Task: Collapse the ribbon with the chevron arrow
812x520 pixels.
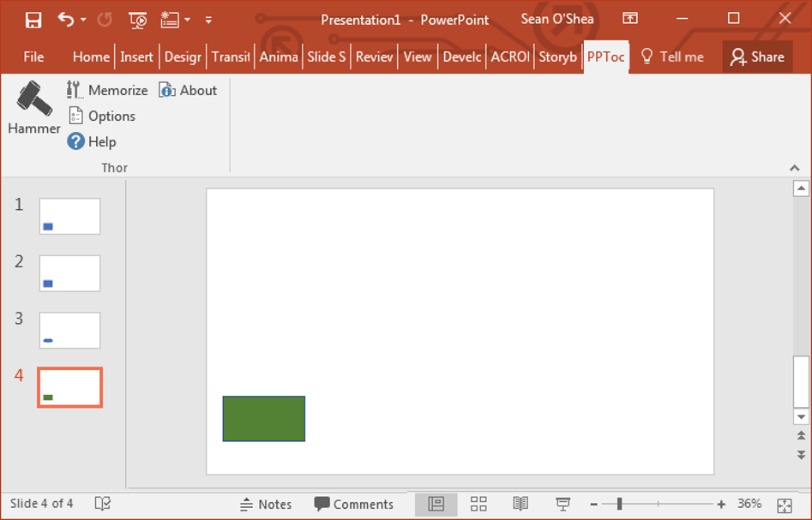Action: point(794,168)
